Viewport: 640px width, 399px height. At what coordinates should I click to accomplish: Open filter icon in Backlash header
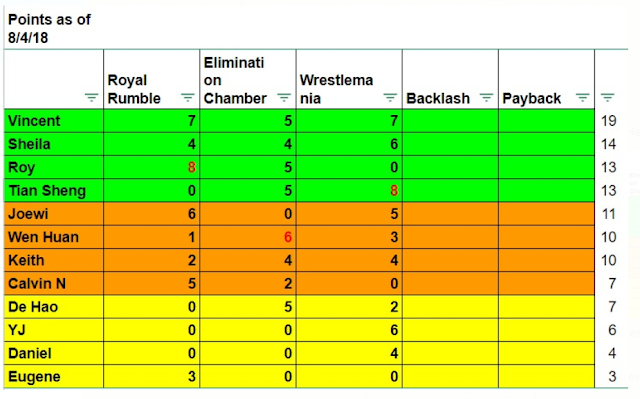tap(486, 98)
